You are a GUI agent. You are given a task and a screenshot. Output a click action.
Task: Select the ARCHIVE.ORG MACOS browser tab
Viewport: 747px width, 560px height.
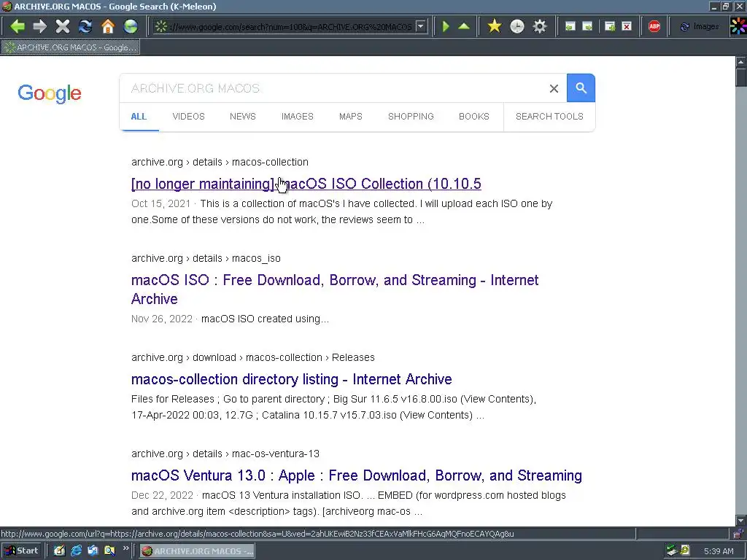click(x=71, y=47)
